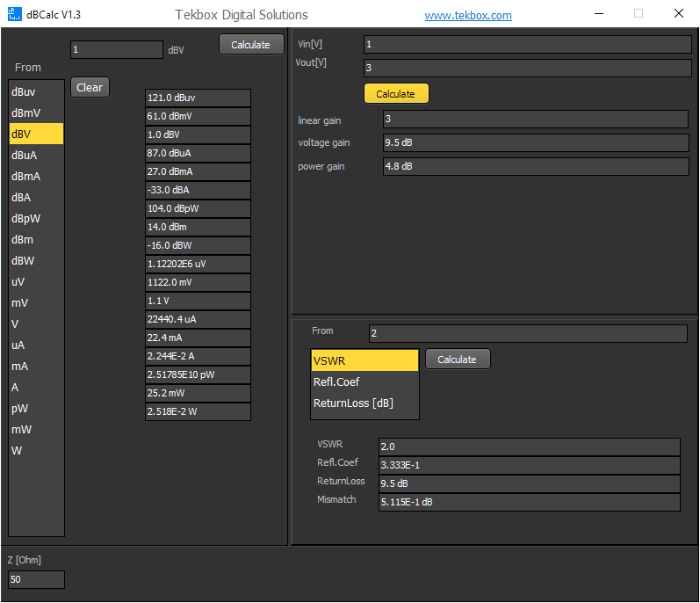Select dBuv in the From list

coord(36,91)
